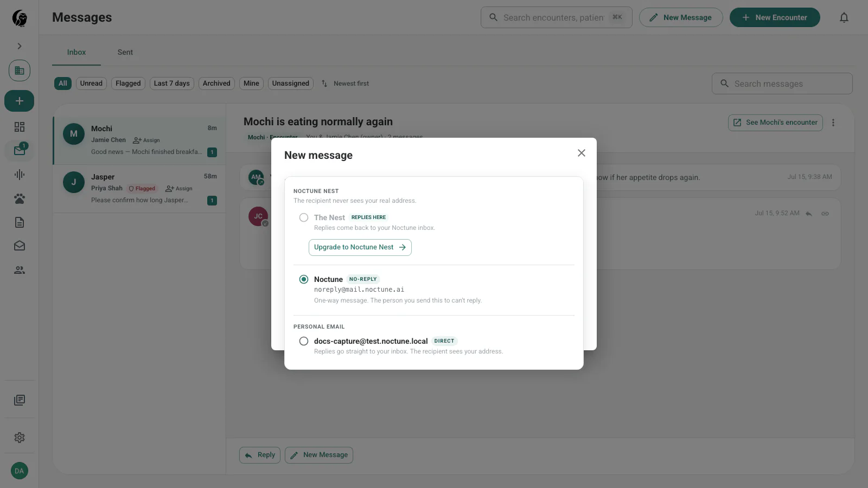This screenshot has width=868, height=488.
Task: Open the document icon in sidebar
Action: (x=20, y=222)
